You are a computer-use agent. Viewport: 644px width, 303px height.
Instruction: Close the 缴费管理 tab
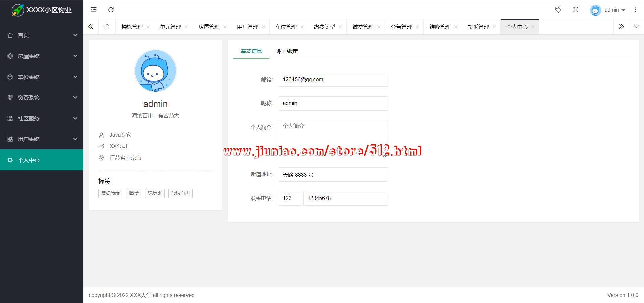(379, 27)
